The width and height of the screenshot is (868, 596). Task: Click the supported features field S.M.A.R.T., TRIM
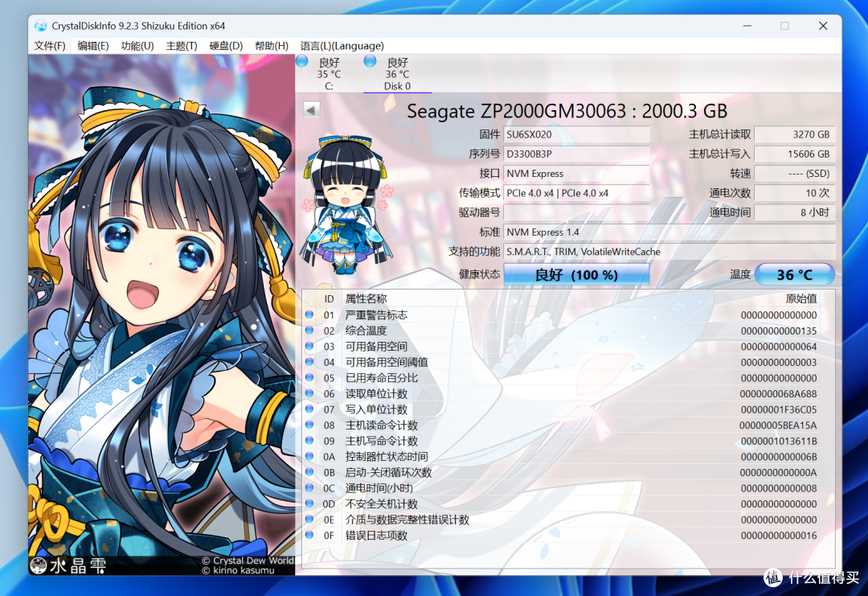[x=669, y=252]
